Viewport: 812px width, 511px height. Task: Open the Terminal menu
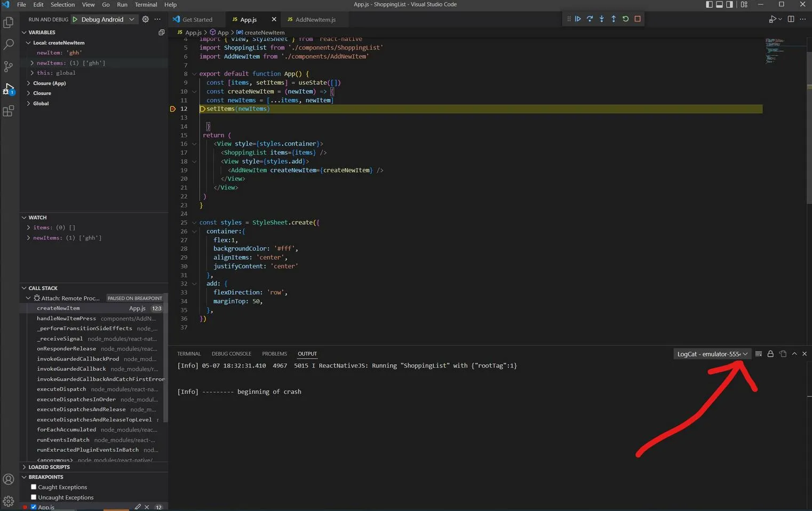(x=146, y=4)
